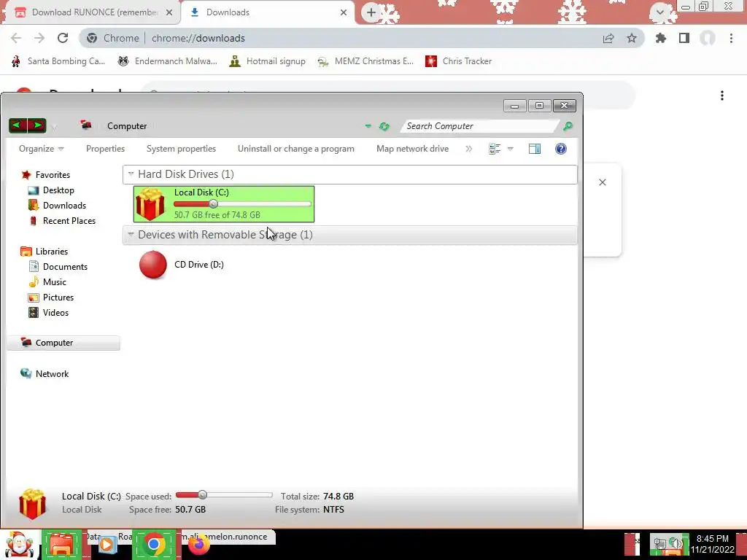Close the Download RUNONCE tab
The image size is (747, 560).
point(169,12)
